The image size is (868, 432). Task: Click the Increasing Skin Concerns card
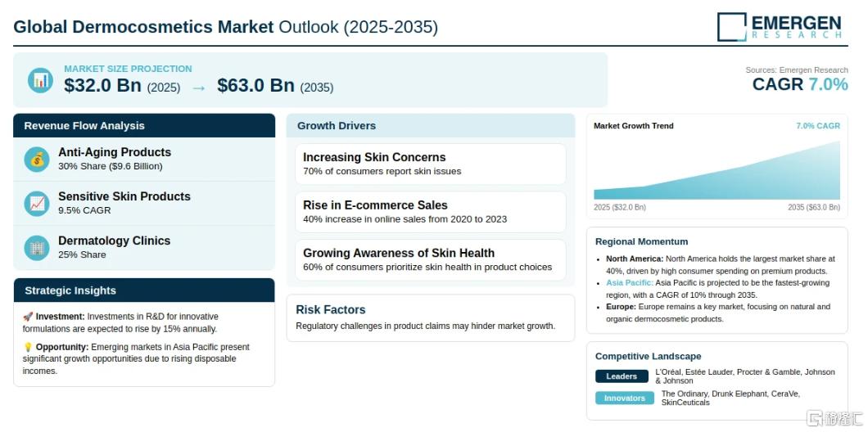[431, 164]
